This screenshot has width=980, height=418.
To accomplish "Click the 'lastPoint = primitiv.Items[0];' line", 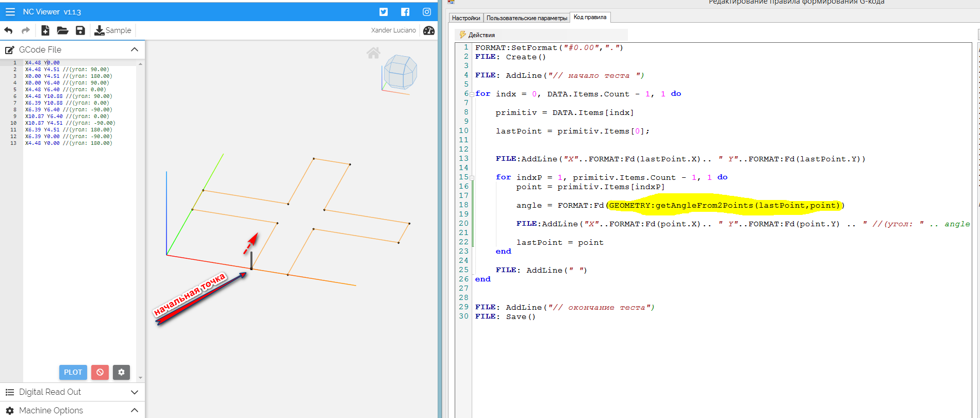I will tap(572, 131).
